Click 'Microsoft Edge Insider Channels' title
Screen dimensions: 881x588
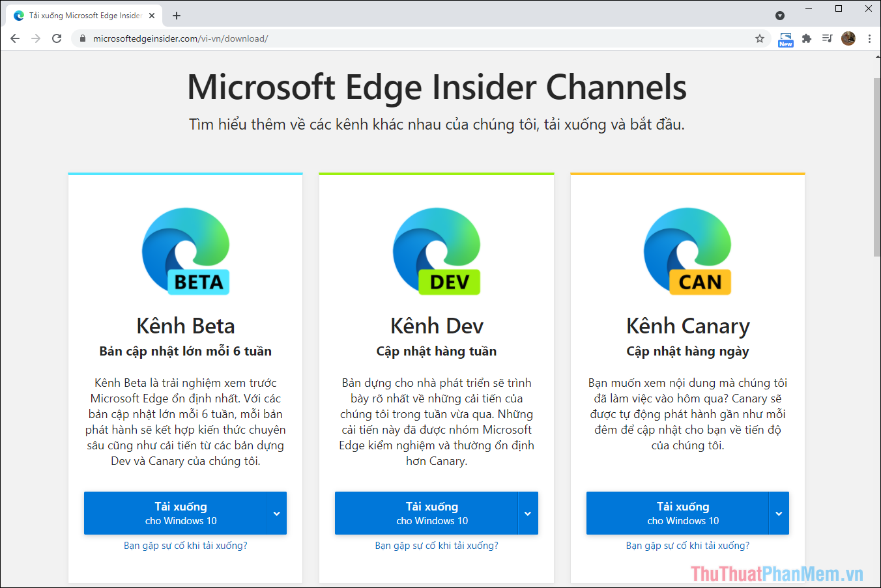click(x=437, y=87)
